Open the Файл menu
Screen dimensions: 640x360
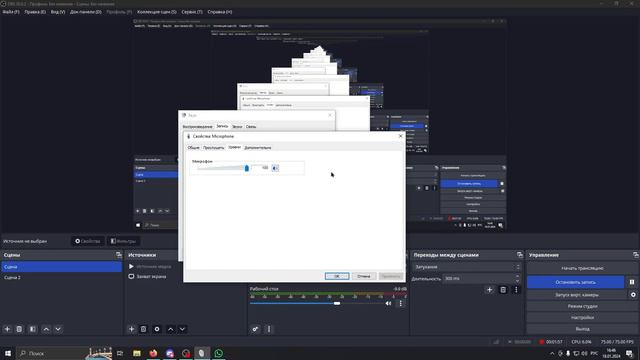pos(11,12)
